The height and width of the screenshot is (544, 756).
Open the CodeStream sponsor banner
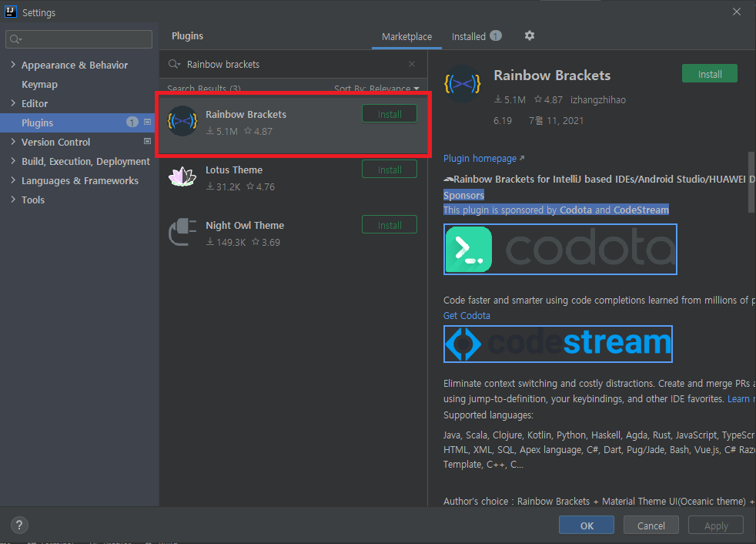558,344
